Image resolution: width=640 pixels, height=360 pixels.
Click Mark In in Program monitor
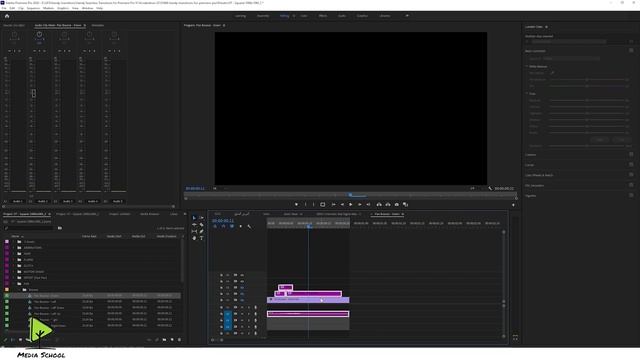point(305,204)
